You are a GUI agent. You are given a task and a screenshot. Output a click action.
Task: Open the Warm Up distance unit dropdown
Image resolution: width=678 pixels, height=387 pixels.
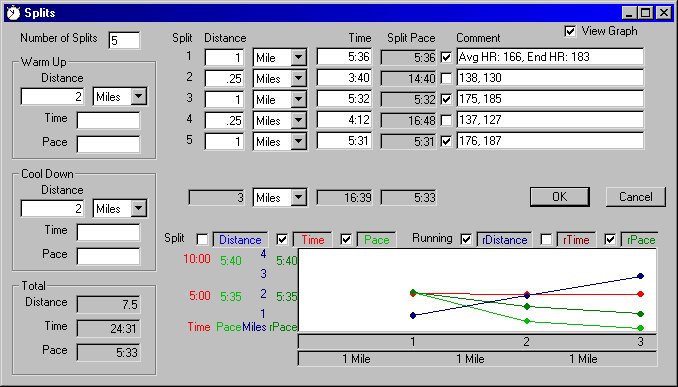[x=139, y=96]
